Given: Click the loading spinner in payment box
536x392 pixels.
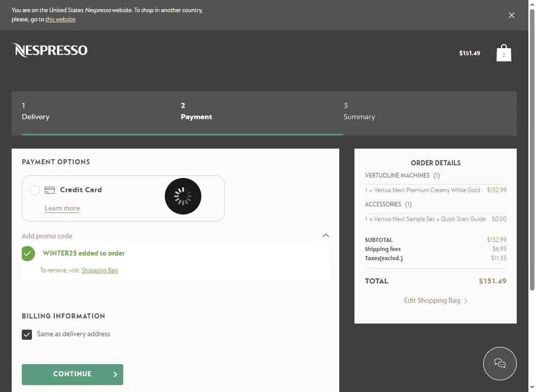Looking at the screenshot, I should [183, 196].
